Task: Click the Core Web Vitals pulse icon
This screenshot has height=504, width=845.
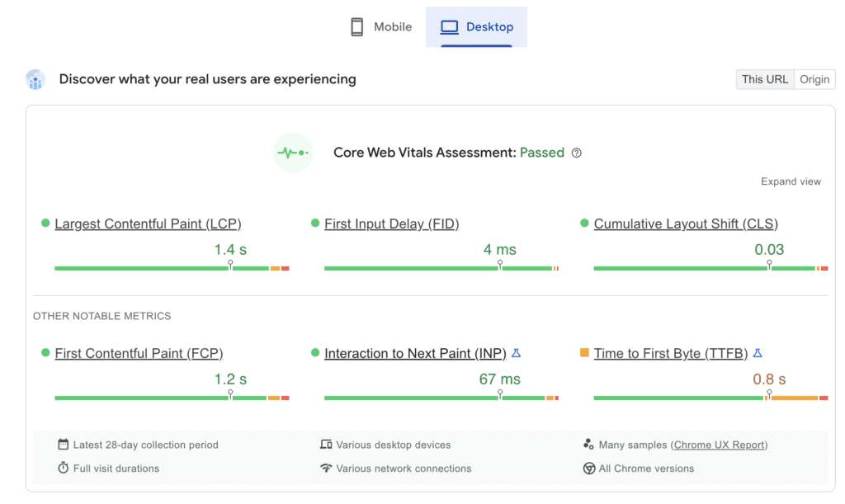Action: click(x=293, y=153)
